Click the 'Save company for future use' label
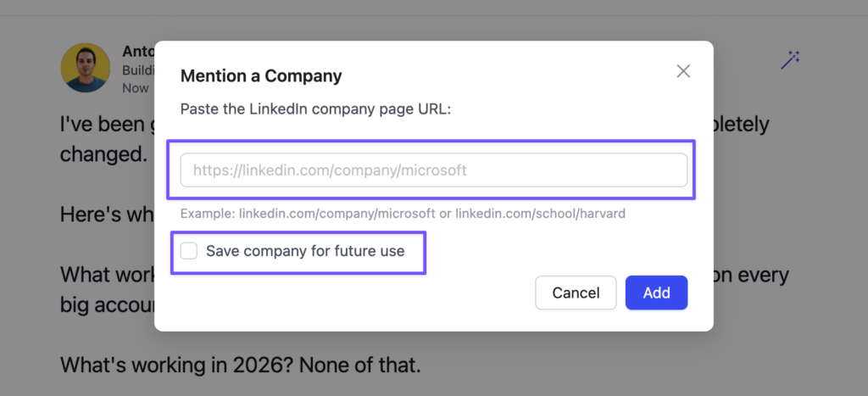 [305, 251]
